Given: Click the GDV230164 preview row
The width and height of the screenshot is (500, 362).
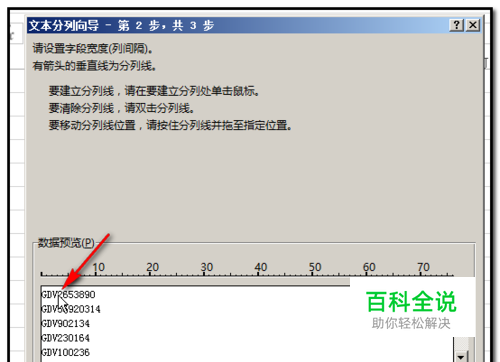Looking at the screenshot, I should (65, 338).
